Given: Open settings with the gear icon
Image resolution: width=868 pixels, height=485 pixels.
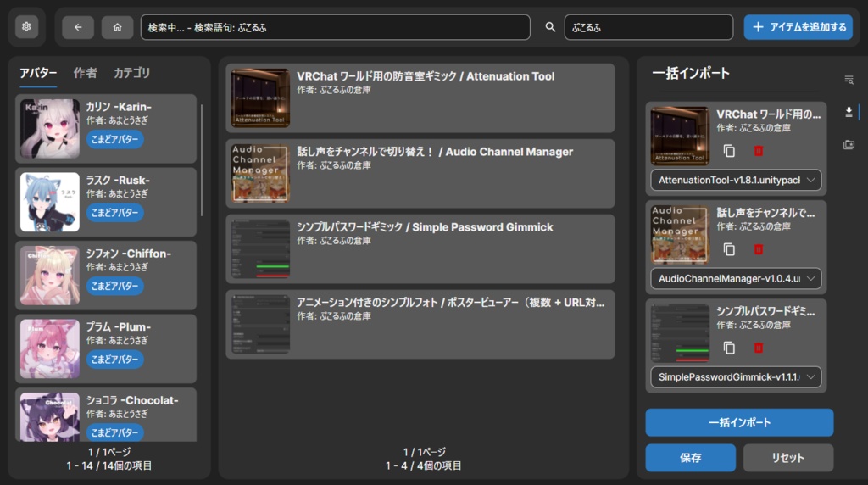Looking at the screenshot, I should (x=26, y=26).
